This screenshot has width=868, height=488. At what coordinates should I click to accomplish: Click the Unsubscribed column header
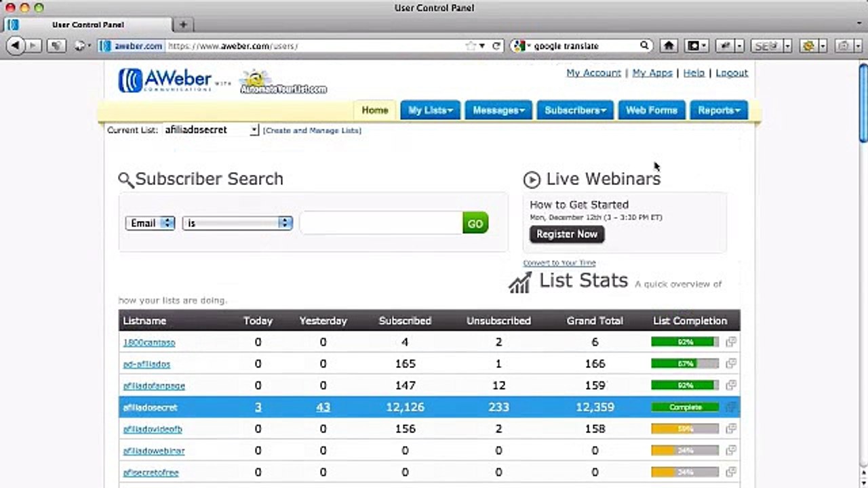[x=498, y=321]
